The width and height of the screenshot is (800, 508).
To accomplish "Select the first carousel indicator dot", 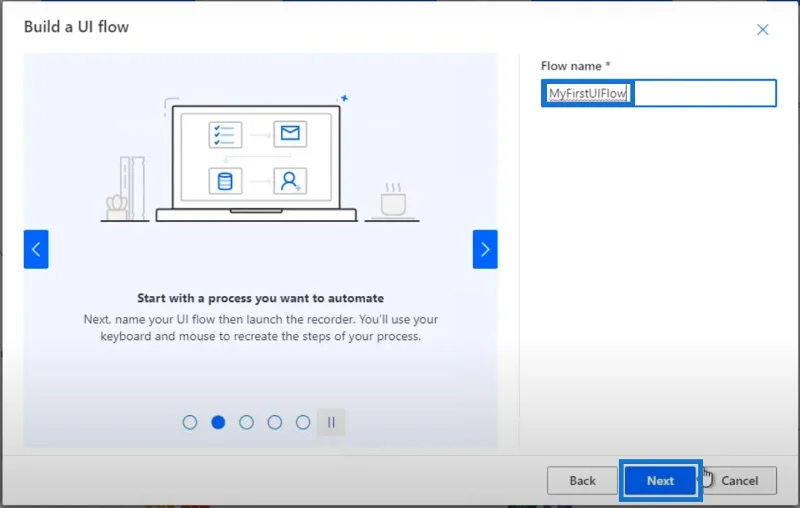I will click(190, 422).
